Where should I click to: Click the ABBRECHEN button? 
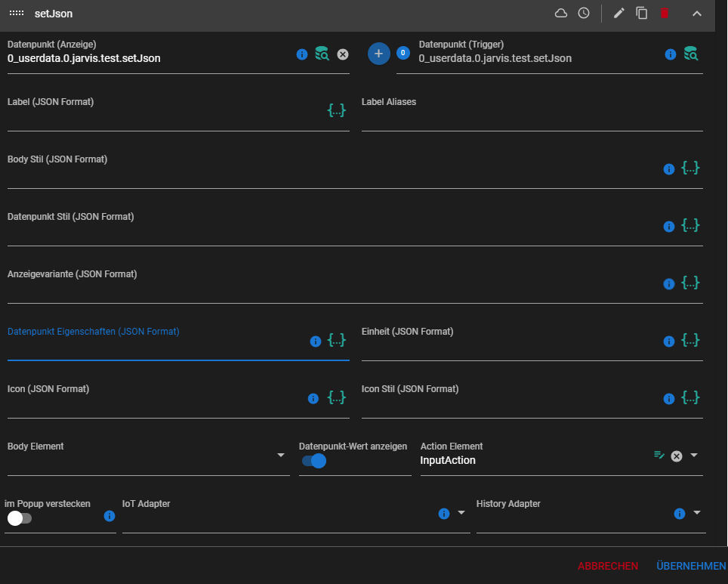click(x=608, y=566)
